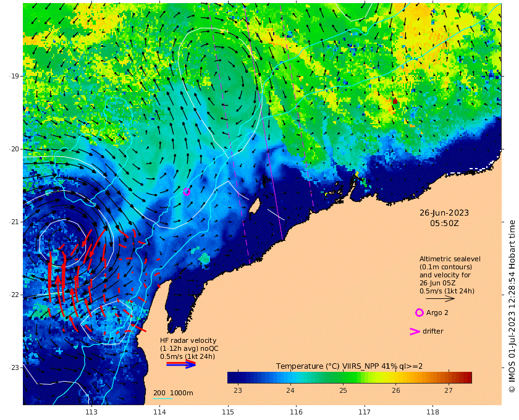The image size is (519, 420).
Task: Click the magenta drifter legend symbol
Action: (x=415, y=331)
